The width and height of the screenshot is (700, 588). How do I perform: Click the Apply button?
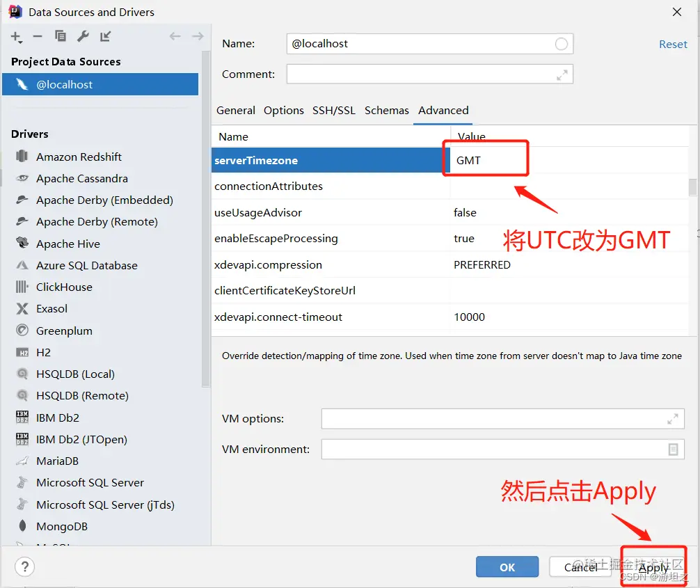[653, 567]
